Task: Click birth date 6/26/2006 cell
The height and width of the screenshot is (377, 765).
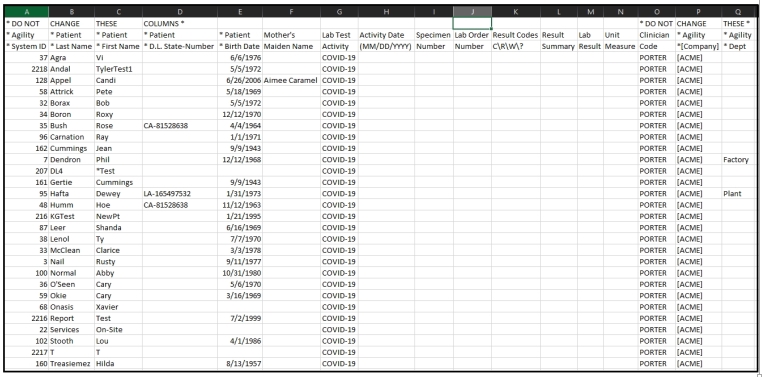Action: click(x=240, y=80)
